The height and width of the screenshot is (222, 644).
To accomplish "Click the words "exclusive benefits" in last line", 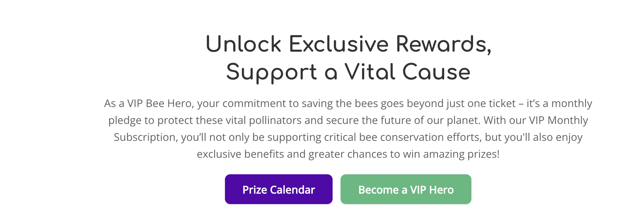I will 241,154.
